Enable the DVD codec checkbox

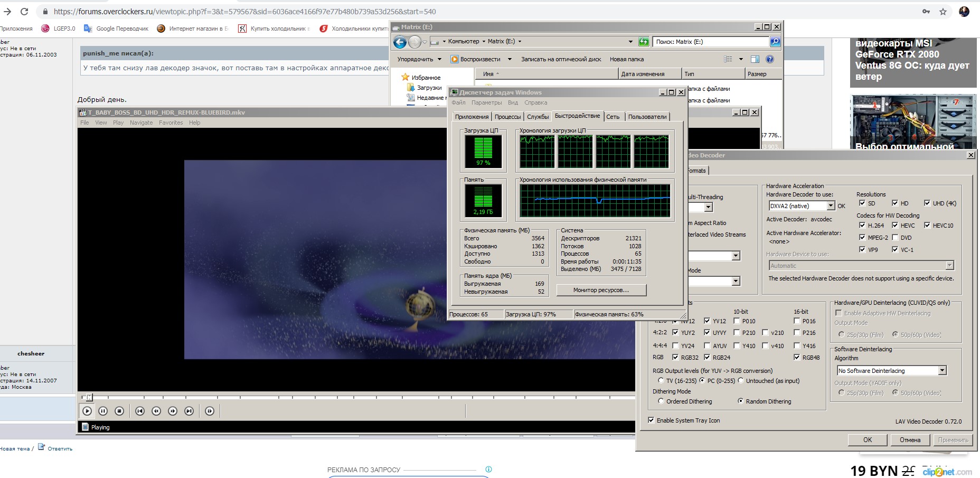point(895,238)
